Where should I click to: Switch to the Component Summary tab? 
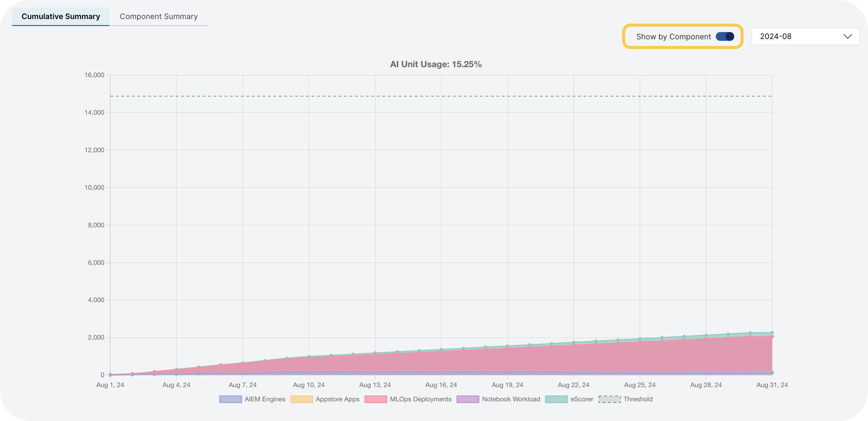[159, 16]
